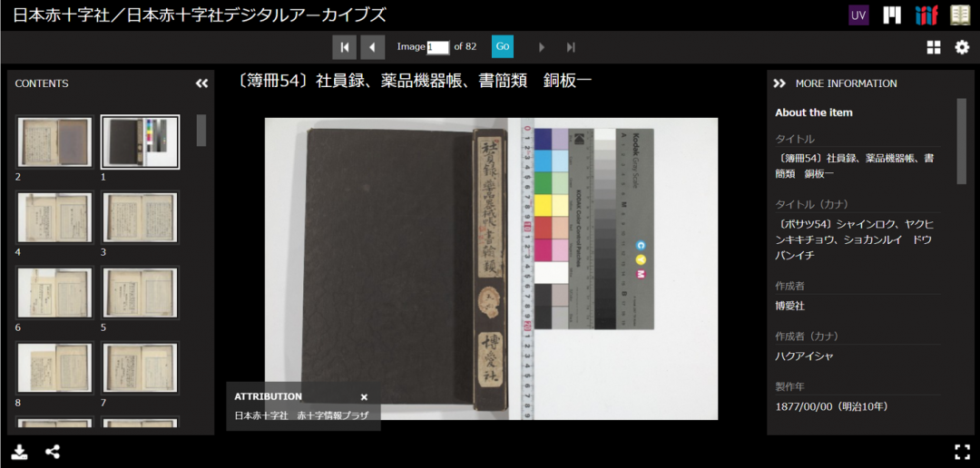Collapse the Contents panel
This screenshot has width=980, height=468.
click(201, 83)
